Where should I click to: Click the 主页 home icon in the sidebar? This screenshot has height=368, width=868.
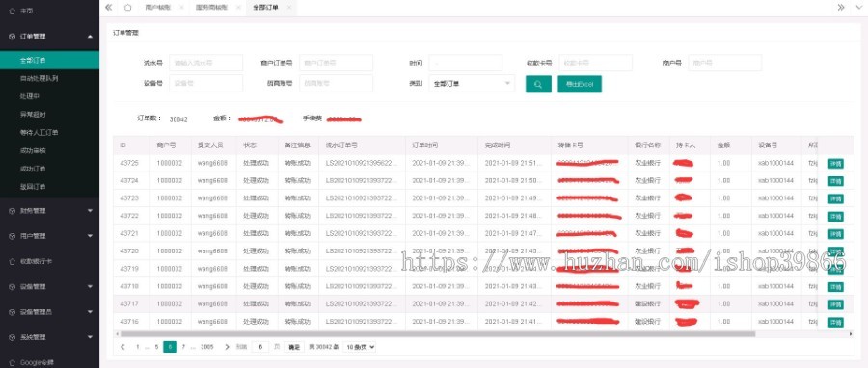pos(13,11)
